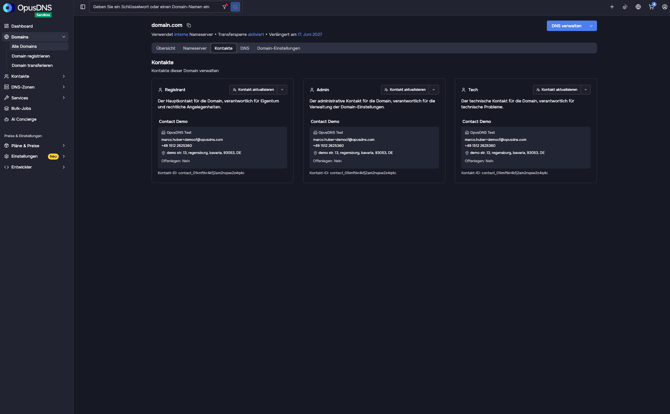Select the Kontakte tab
The height and width of the screenshot is (414, 670).
223,48
